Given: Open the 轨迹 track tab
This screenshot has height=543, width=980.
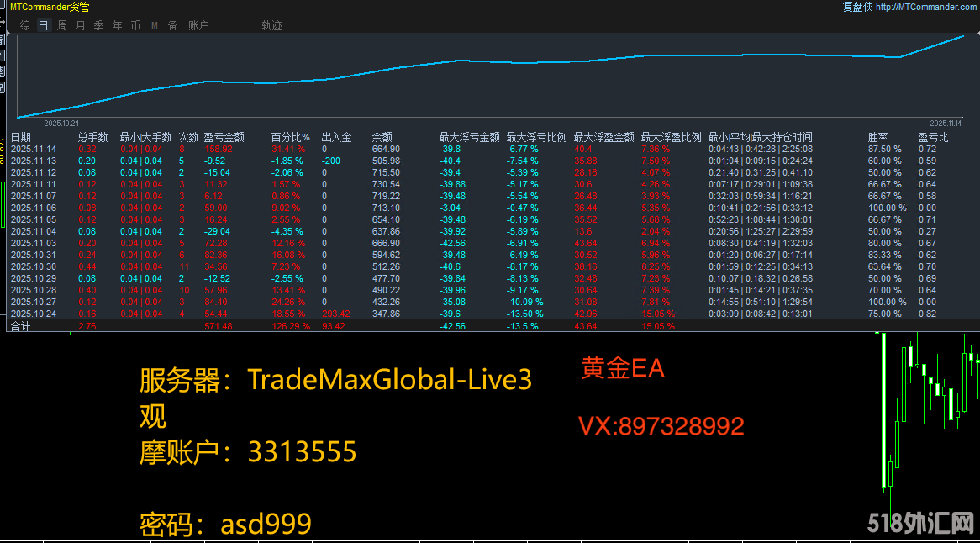Looking at the screenshot, I should click(271, 25).
